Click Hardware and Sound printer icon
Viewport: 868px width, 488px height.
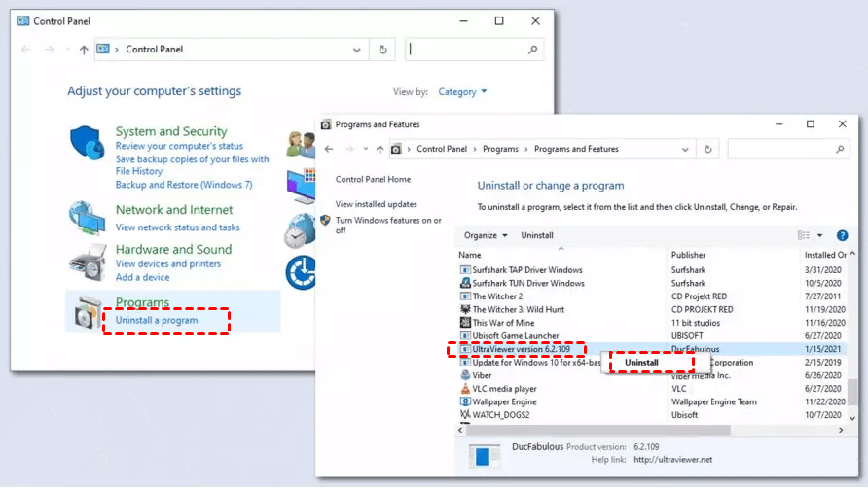click(88, 261)
